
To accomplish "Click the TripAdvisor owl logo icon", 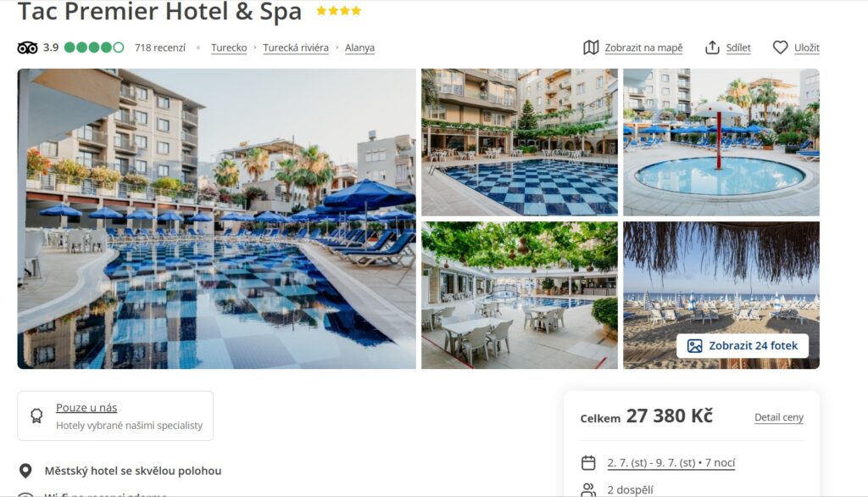I will click(27, 47).
